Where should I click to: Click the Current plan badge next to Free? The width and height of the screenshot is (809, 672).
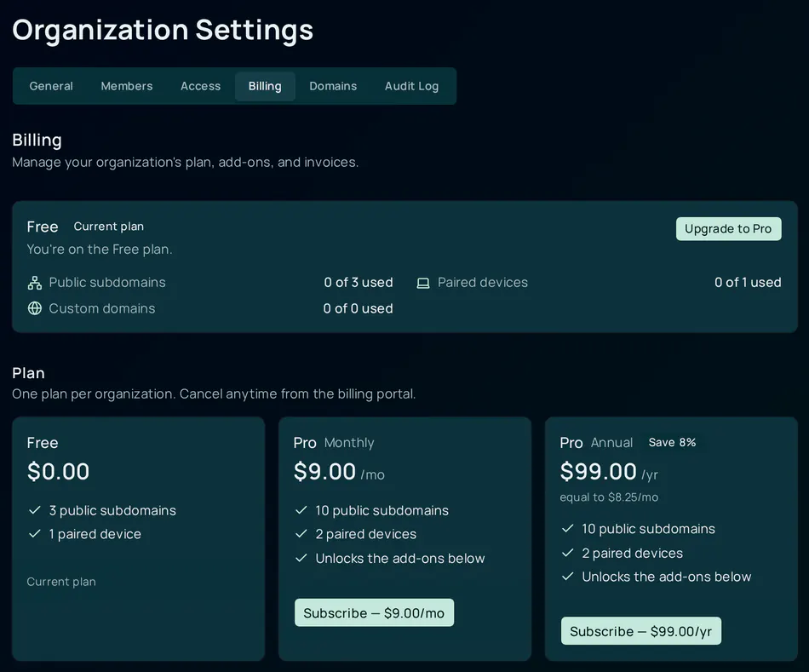pyautogui.click(x=108, y=227)
